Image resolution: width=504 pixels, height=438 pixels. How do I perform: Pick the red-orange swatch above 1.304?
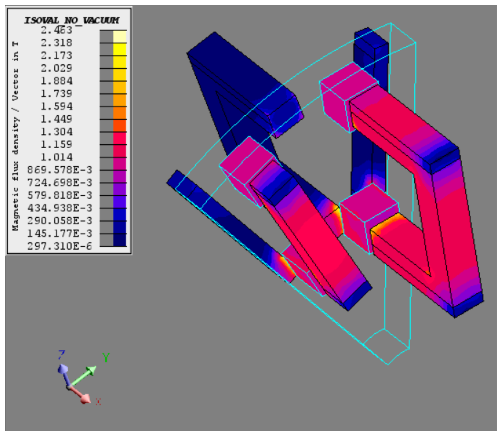click(120, 126)
